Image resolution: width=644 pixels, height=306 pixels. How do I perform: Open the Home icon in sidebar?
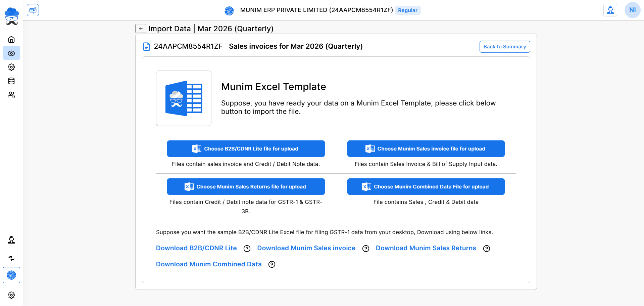click(11, 39)
